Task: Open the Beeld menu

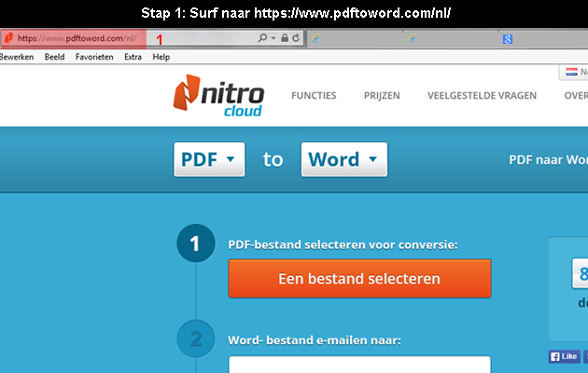Action: click(x=54, y=57)
